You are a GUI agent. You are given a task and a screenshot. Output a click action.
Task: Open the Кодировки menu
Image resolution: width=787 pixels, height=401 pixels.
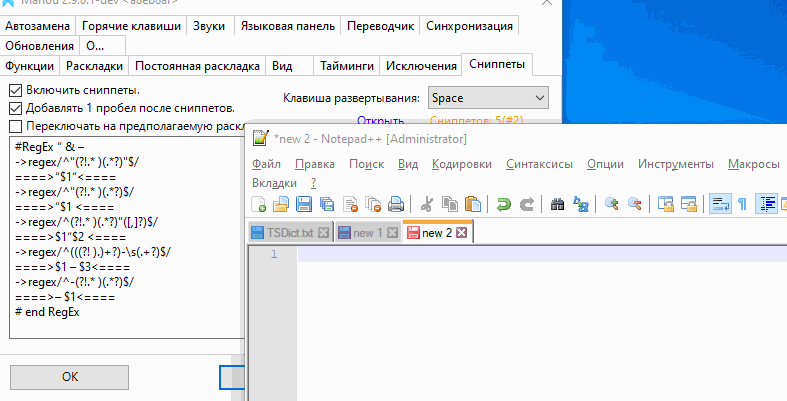click(x=462, y=164)
